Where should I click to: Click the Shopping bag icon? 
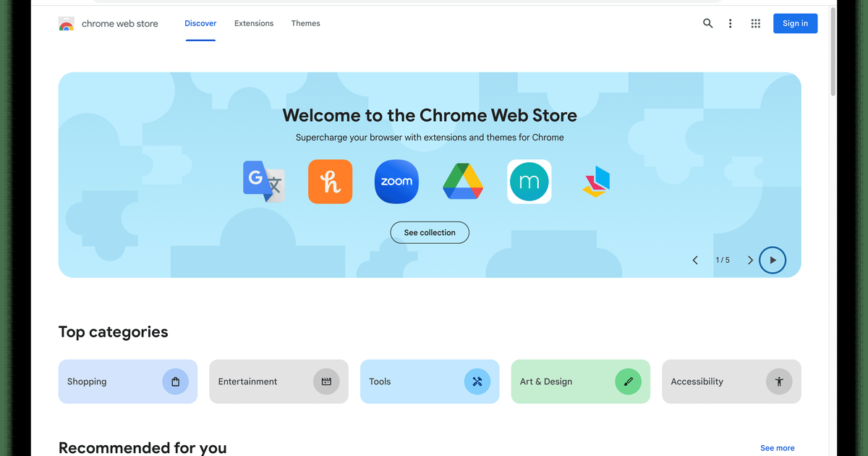[175, 381]
